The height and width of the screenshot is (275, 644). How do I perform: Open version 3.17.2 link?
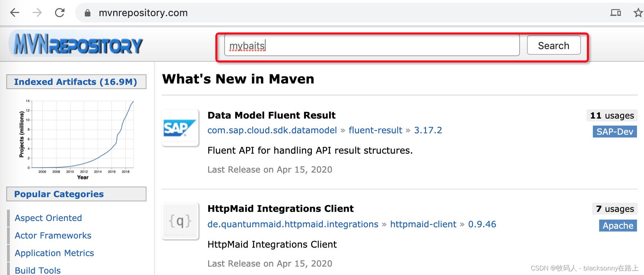click(x=428, y=130)
